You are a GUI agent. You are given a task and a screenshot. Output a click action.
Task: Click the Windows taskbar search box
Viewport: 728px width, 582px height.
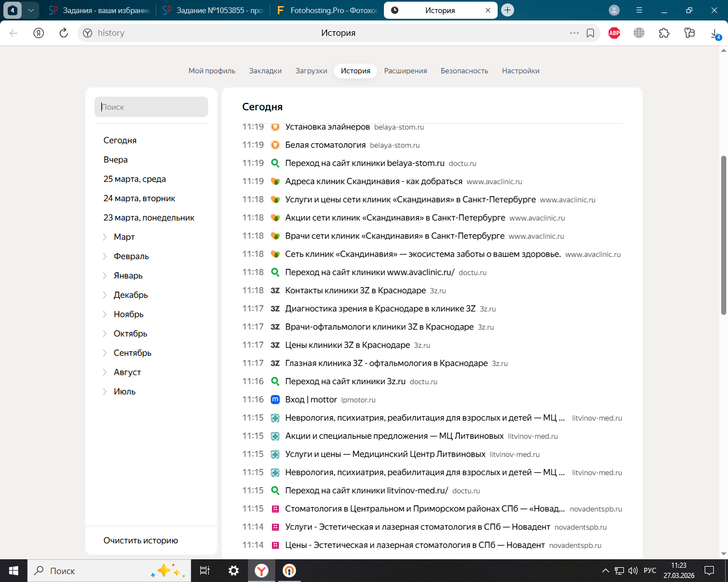coord(108,571)
